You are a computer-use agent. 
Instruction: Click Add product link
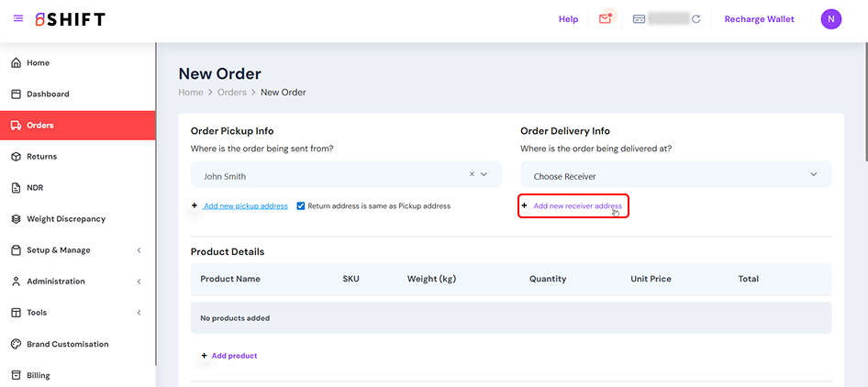click(234, 356)
